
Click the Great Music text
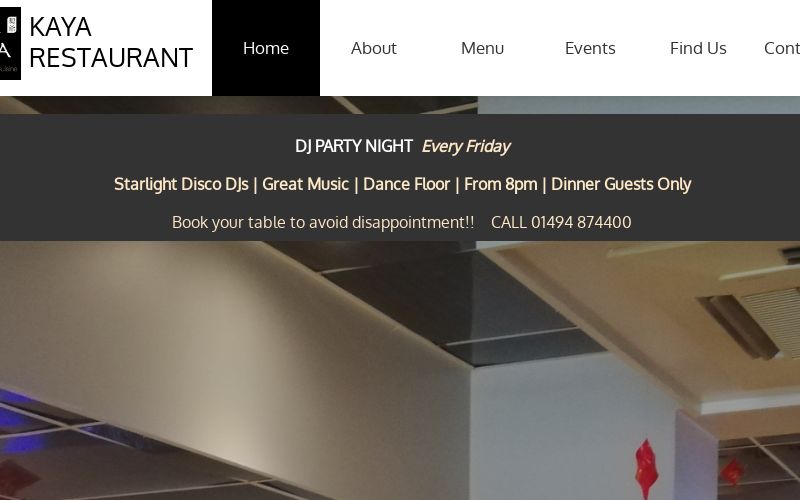tap(305, 184)
